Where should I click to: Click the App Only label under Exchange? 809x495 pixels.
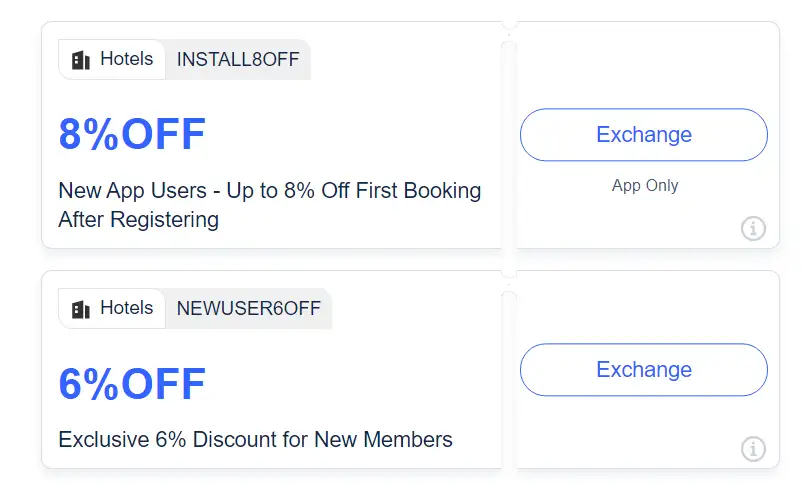(645, 185)
